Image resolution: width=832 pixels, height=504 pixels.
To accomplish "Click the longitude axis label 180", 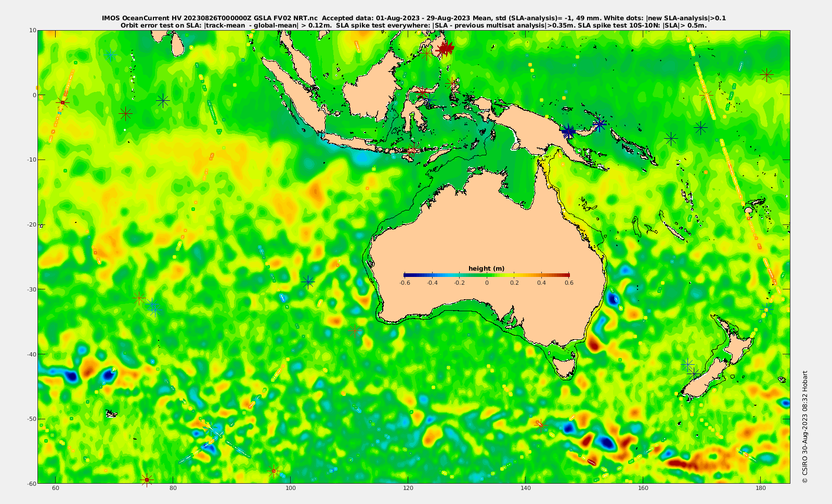I will [761, 488].
